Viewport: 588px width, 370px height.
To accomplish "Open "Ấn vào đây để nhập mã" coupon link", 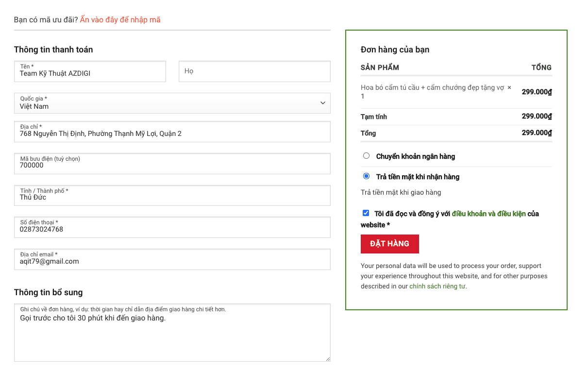I will tap(120, 19).
